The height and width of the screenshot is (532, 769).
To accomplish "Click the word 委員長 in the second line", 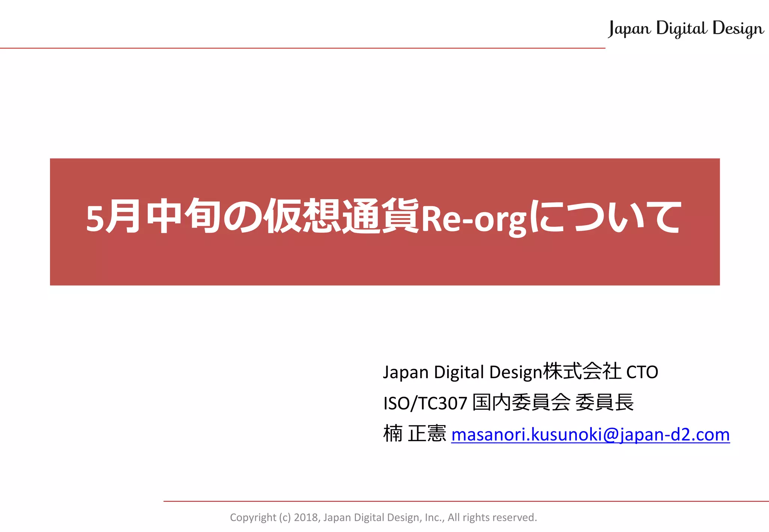I will (x=605, y=403).
